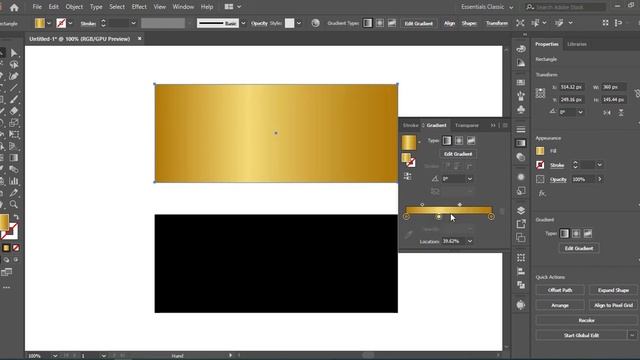The width and height of the screenshot is (640, 360).
Task: Select Freeform Gradient in Control bar
Action: (392, 23)
